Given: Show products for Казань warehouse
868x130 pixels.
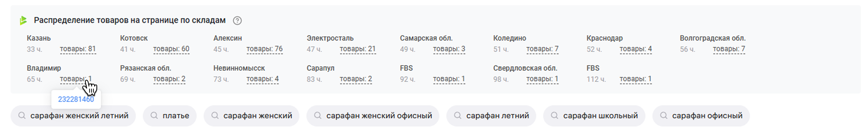Looking at the screenshot, I should point(78,49).
